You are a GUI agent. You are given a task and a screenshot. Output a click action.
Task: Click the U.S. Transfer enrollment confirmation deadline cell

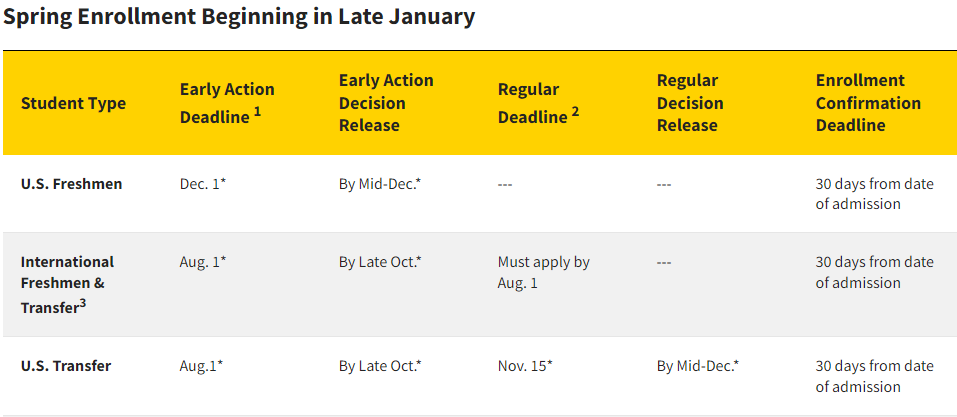[874, 376]
